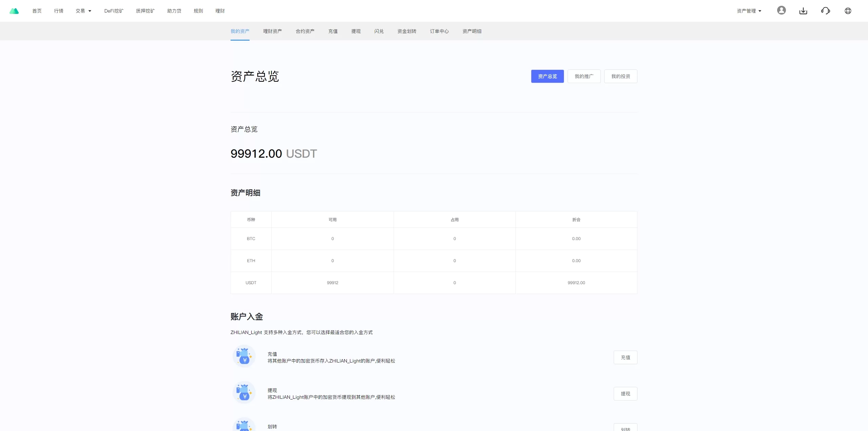Switch to the 理财资产 tab
Image resolution: width=868 pixels, height=431 pixels.
click(272, 31)
